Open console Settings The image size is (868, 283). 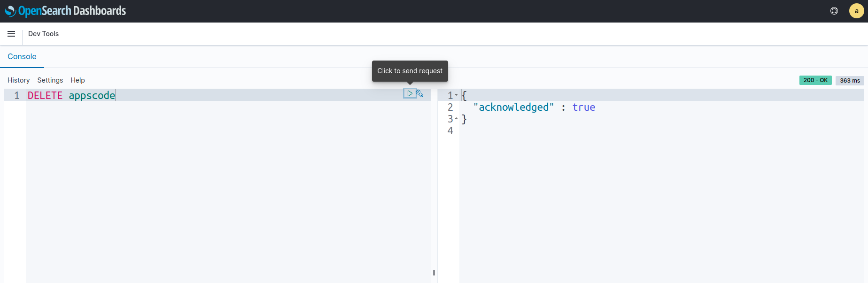click(50, 80)
